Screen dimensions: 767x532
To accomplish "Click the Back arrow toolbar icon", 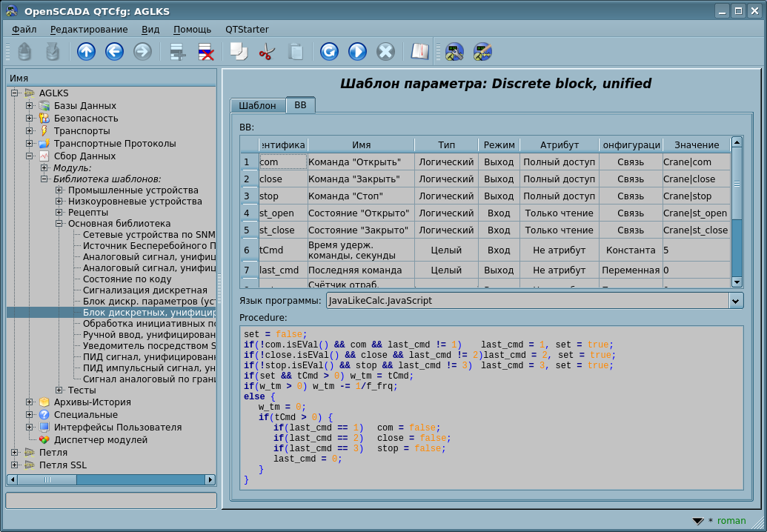I will click(114, 52).
